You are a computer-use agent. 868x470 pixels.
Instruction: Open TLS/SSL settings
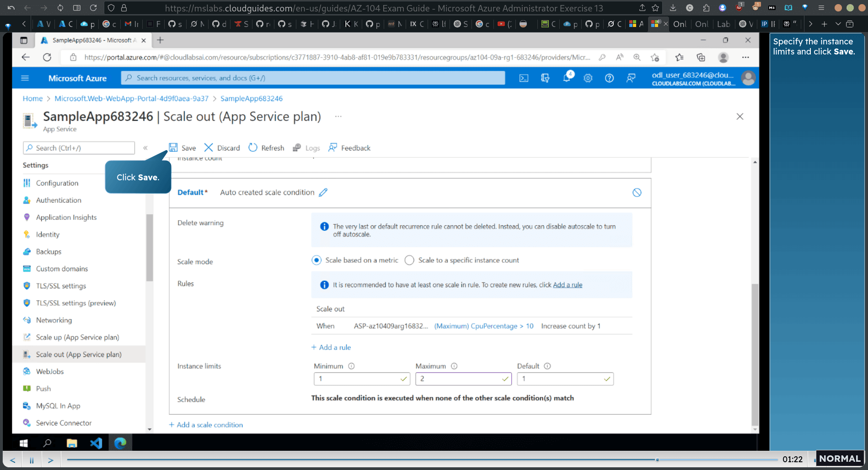click(x=61, y=286)
